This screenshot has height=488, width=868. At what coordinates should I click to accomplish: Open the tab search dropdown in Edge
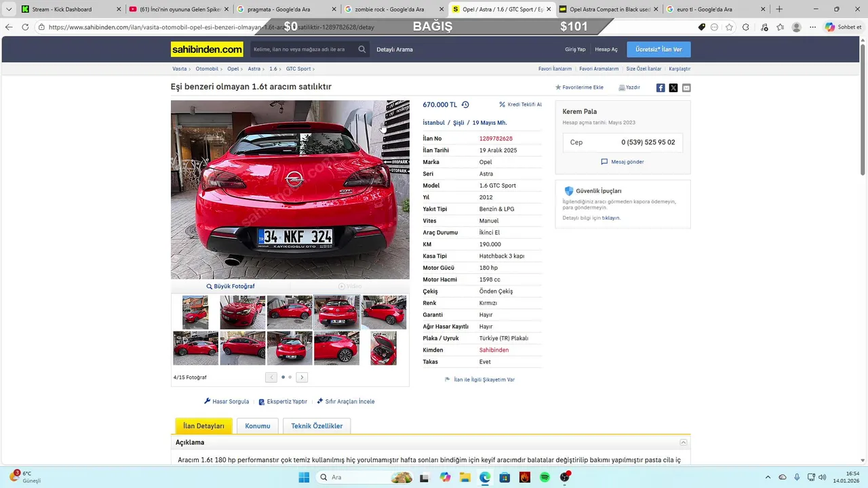click(9, 9)
